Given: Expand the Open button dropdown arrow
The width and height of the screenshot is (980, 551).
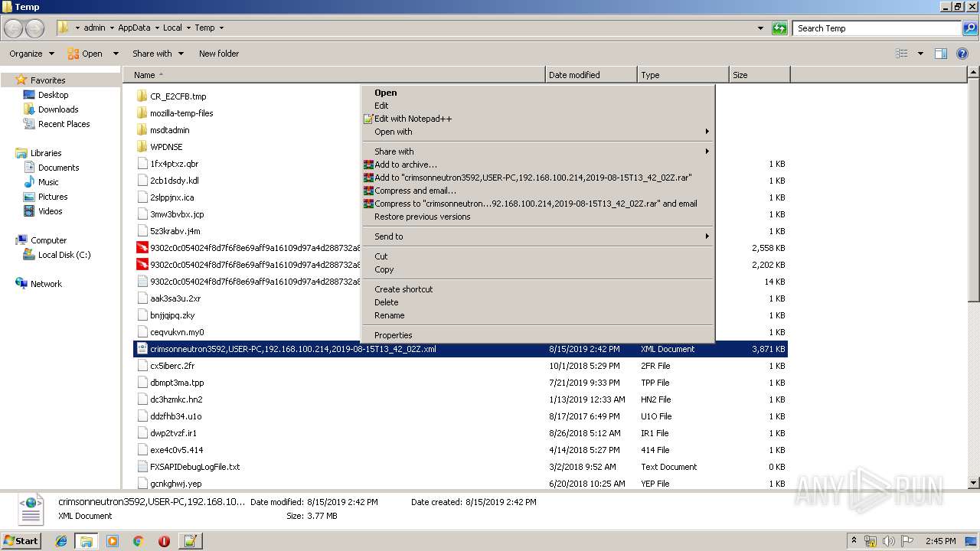Looking at the screenshot, I should tap(116, 54).
